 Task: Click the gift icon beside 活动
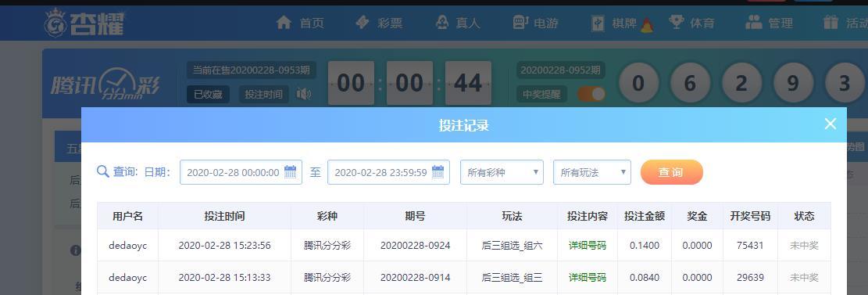(831, 22)
